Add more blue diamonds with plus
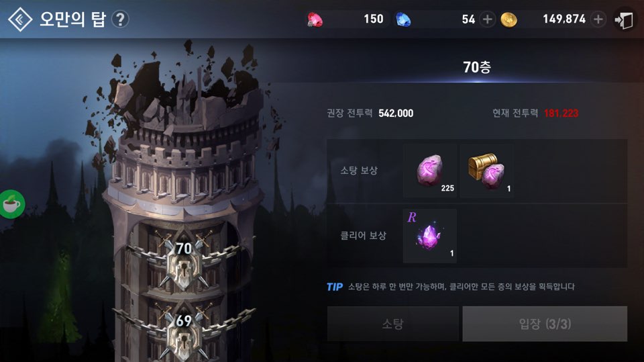644x362 pixels. [488, 19]
